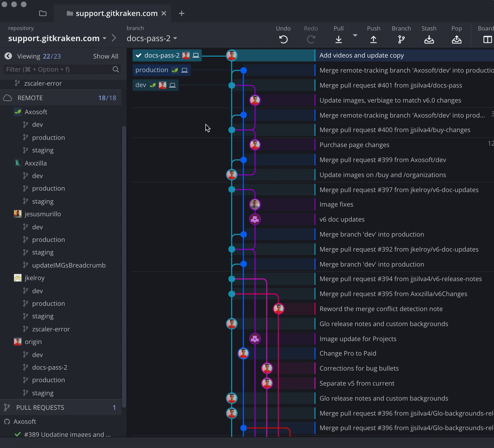Image resolution: width=494 pixels, height=448 pixels.
Task: Pop the stash using the Pop icon
Action: (456, 40)
